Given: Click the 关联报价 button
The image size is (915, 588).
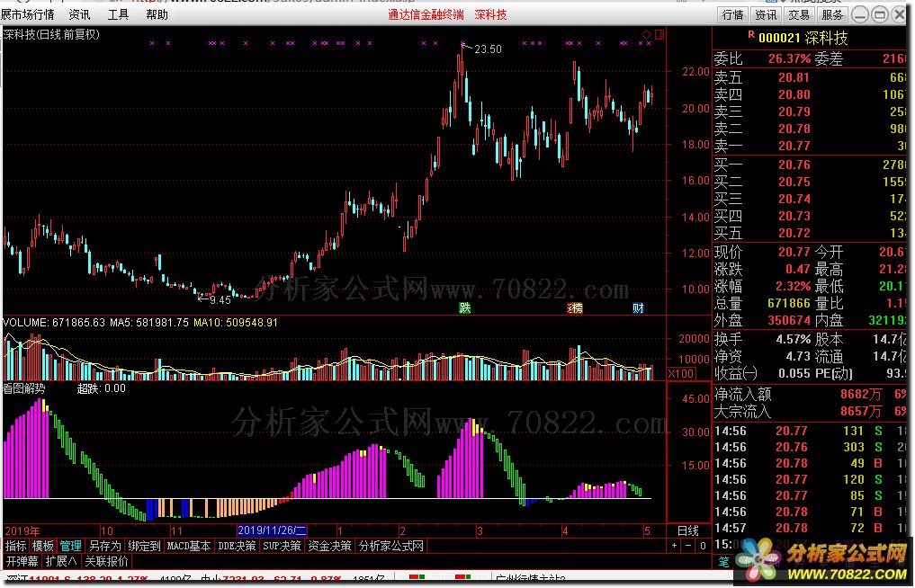Looking at the screenshot, I should coord(106,561).
